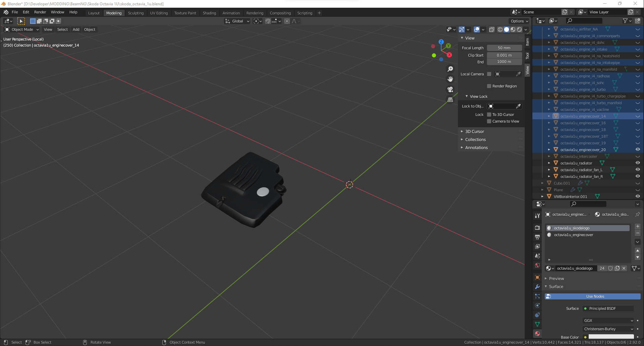Select the eyedropper beside Lock to Object
Screen dimensions: 644x346
coord(518,106)
